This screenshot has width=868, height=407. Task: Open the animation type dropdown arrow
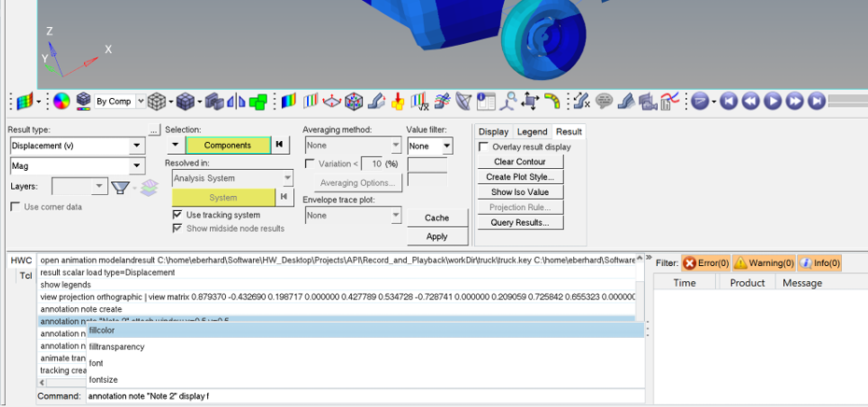[x=714, y=102]
